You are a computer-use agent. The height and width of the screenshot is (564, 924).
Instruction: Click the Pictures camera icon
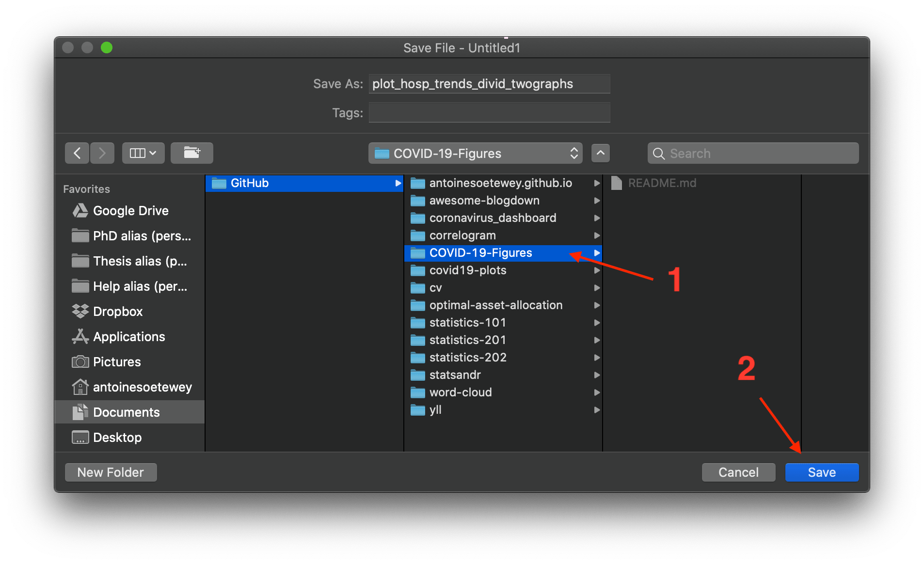click(80, 362)
